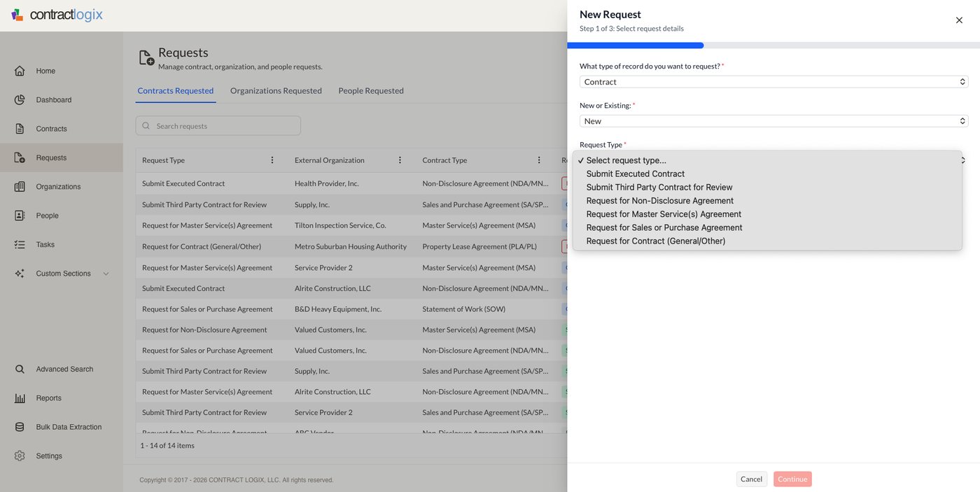Sort by External Organization column header
980x492 pixels.
tap(330, 160)
